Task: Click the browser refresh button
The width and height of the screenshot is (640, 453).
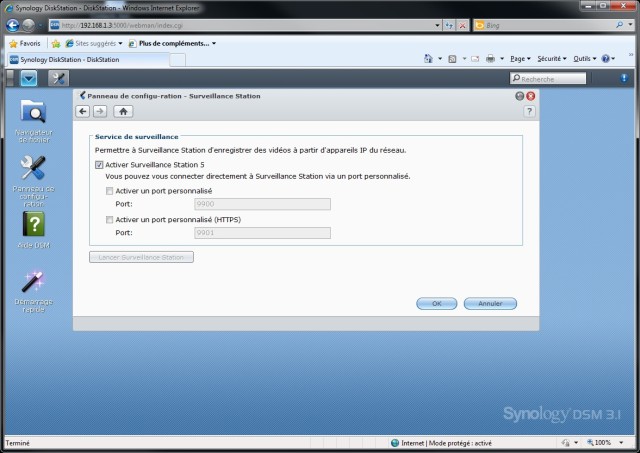Action: tap(449, 25)
